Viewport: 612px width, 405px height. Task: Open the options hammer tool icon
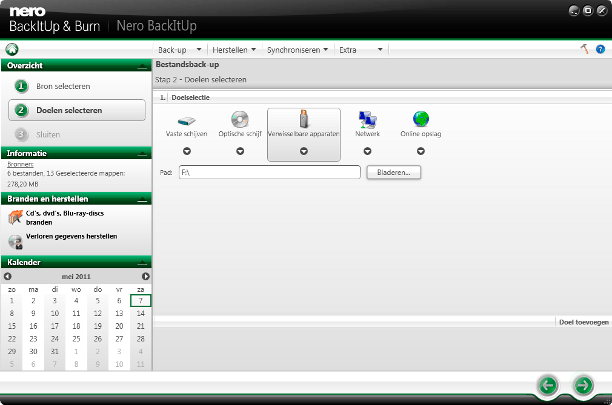(584, 49)
